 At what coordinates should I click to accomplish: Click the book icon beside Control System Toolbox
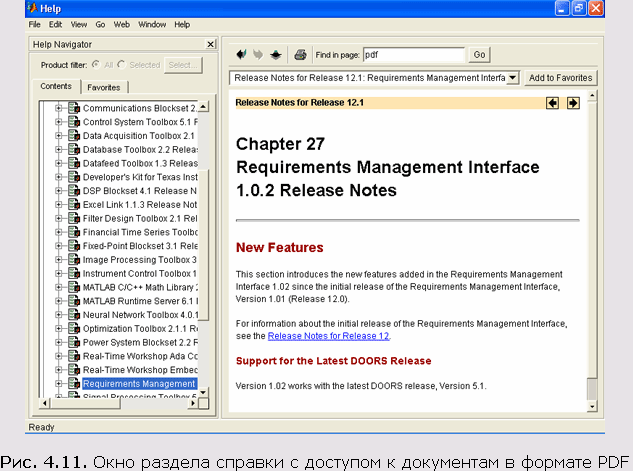(x=74, y=122)
